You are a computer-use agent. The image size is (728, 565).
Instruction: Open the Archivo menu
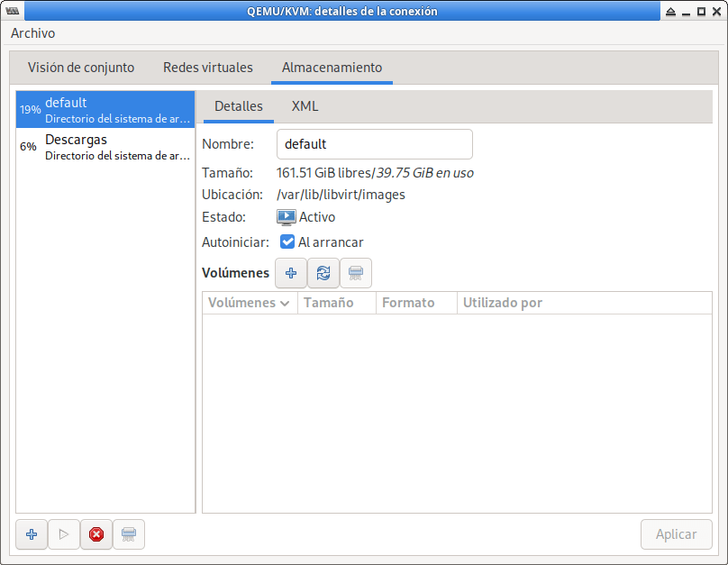(x=33, y=33)
